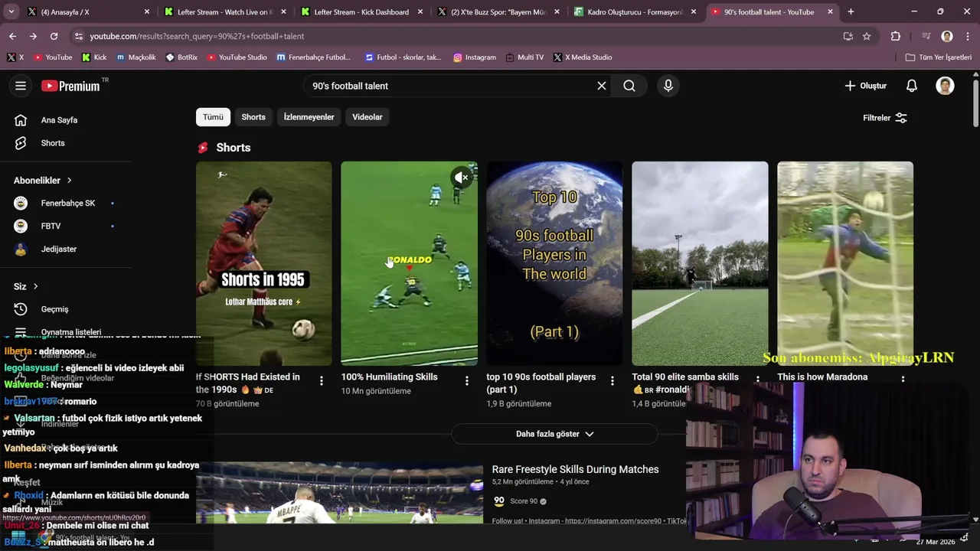Screen dimensions: 980x551
Task: Switch to the Kadro Oluşturucu tab
Action: [635, 12]
